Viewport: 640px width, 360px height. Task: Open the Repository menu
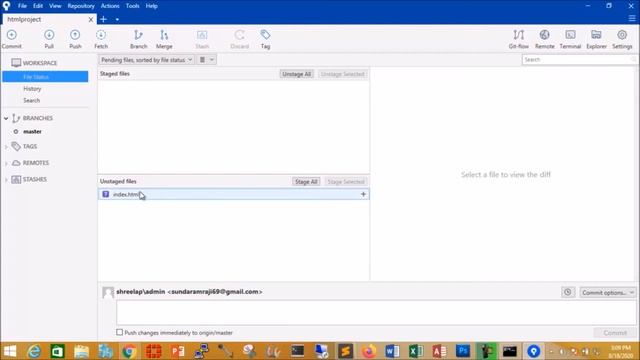tap(81, 6)
